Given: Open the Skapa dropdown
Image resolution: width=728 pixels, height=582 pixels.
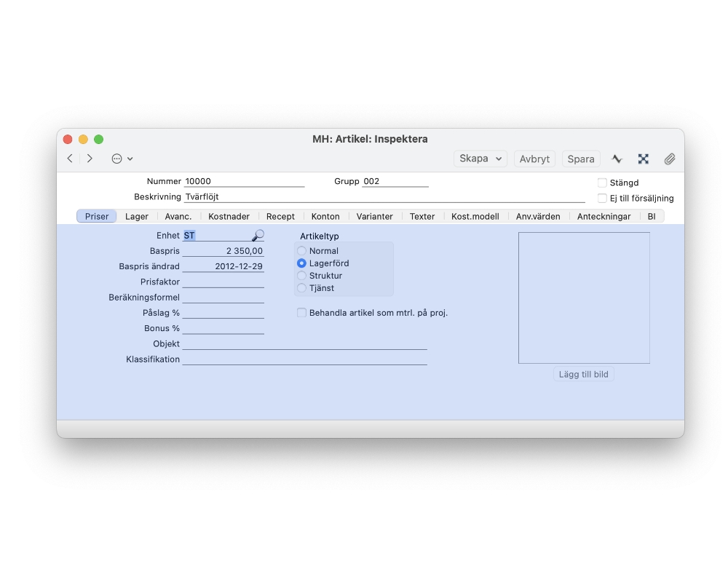Looking at the screenshot, I should 480,159.
